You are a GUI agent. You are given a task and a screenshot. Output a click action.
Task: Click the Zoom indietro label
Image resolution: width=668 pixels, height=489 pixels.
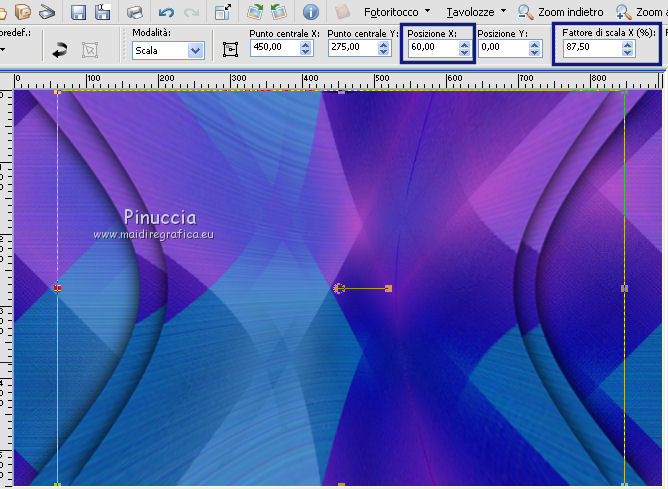(570, 12)
